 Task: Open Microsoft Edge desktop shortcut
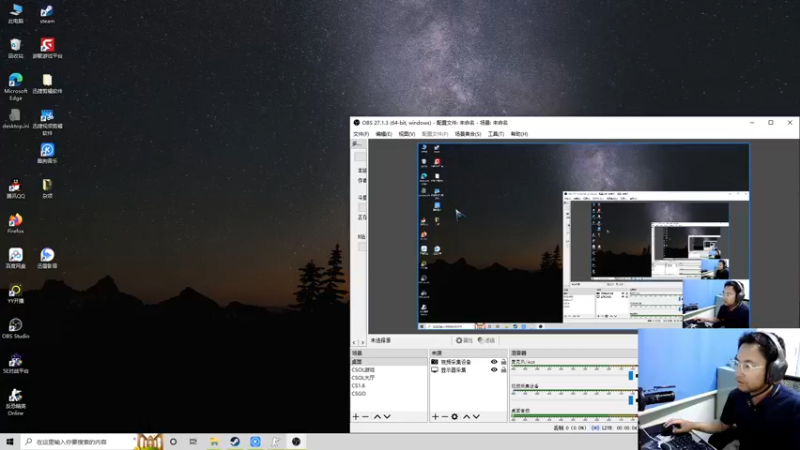pyautogui.click(x=16, y=87)
